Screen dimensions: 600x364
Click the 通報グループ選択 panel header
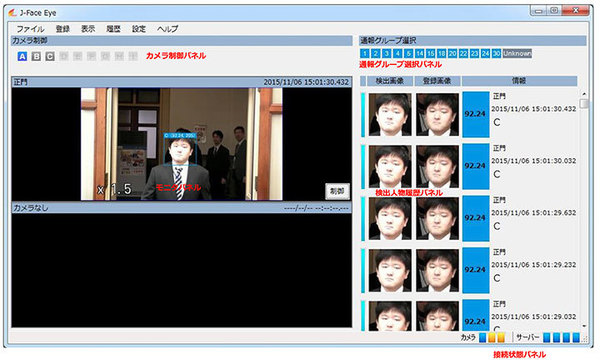[x=473, y=41]
